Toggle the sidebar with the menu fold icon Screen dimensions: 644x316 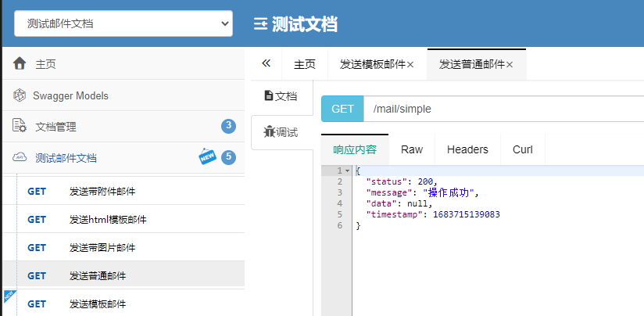coord(260,24)
